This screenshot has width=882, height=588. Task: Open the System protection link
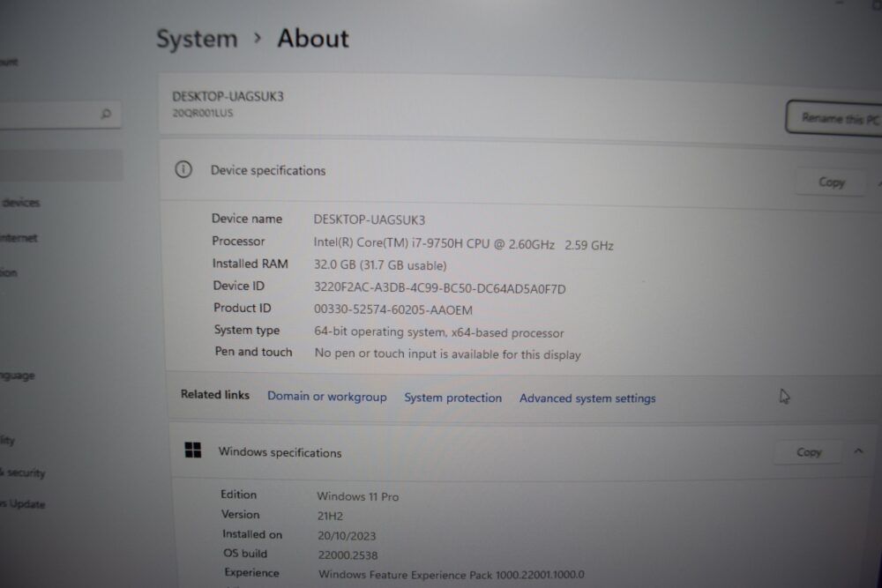point(452,398)
